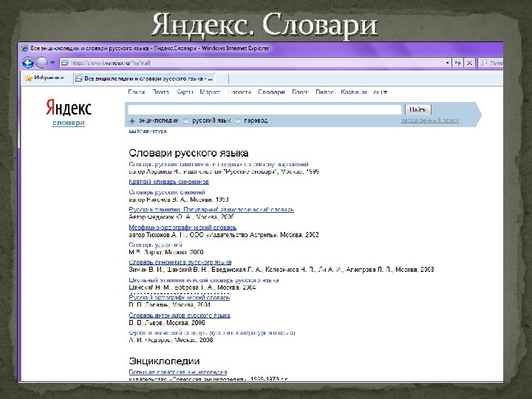Open 'Словарь синонимов русского языка' link
The width and height of the screenshot is (532, 399).
[180, 262]
